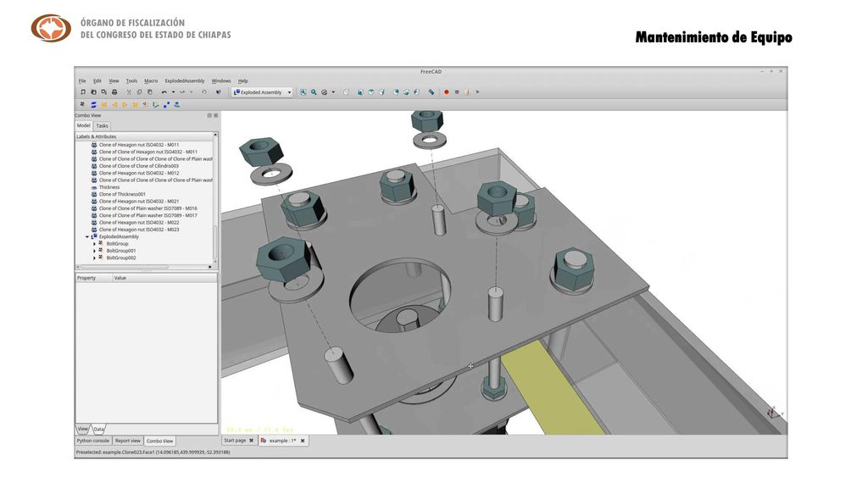The image size is (868, 488).
Task: Expand the BoltGroup002 tree node
Action: 94,258
